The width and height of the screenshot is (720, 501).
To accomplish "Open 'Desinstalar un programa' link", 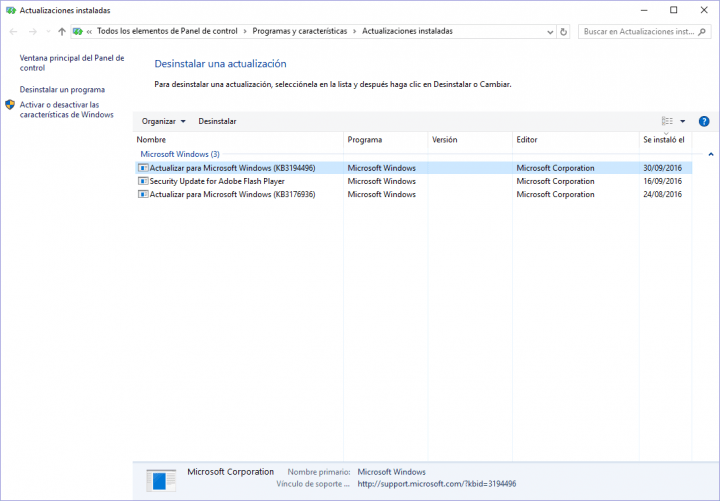I will [x=62, y=90].
